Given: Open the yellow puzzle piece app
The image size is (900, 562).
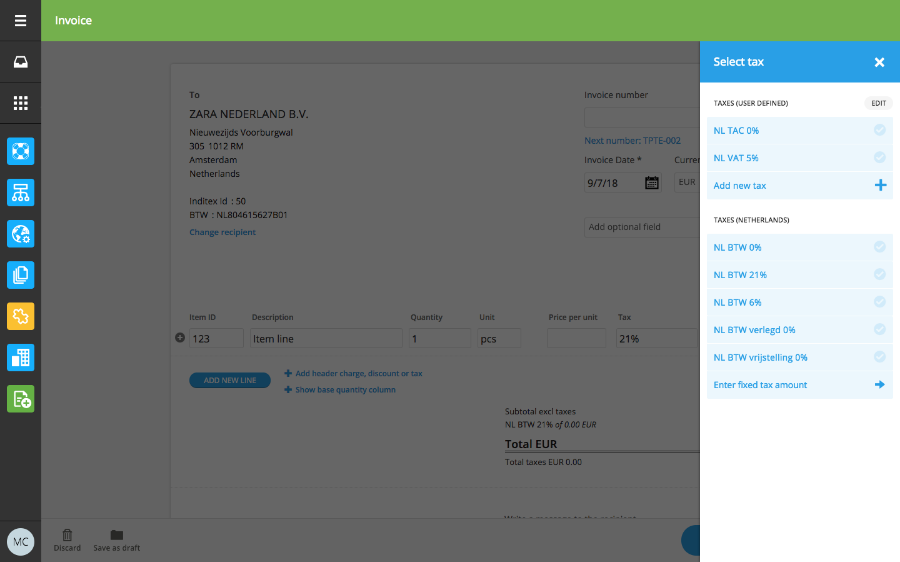Looking at the screenshot, I should tap(21, 316).
